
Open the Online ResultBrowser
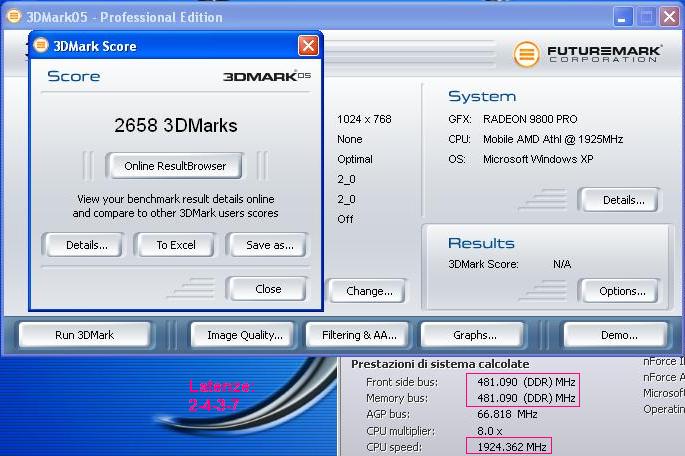click(175, 166)
